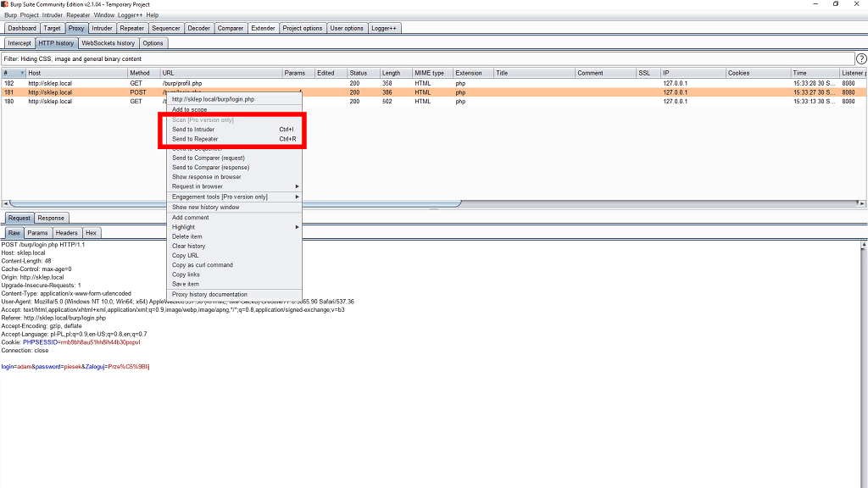Screen dimensions: 868x488
Task: Go to the User options tab
Action: point(347,28)
